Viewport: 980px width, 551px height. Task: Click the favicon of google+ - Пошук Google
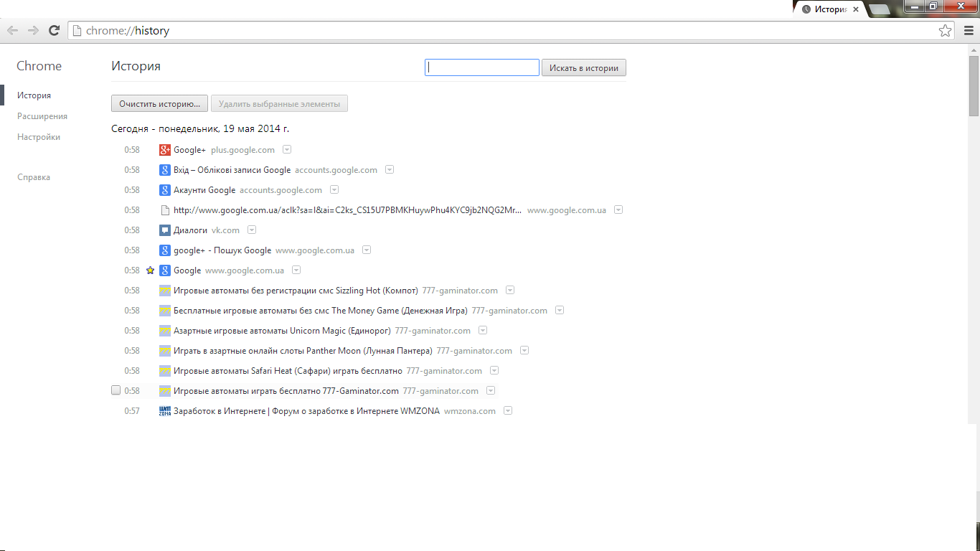pyautogui.click(x=165, y=250)
